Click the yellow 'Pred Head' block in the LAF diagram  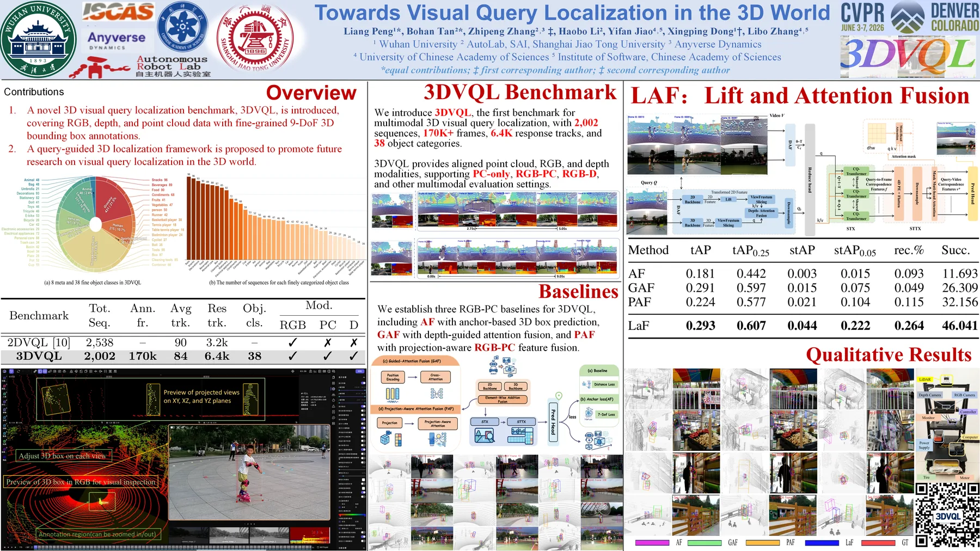pyautogui.click(x=972, y=193)
